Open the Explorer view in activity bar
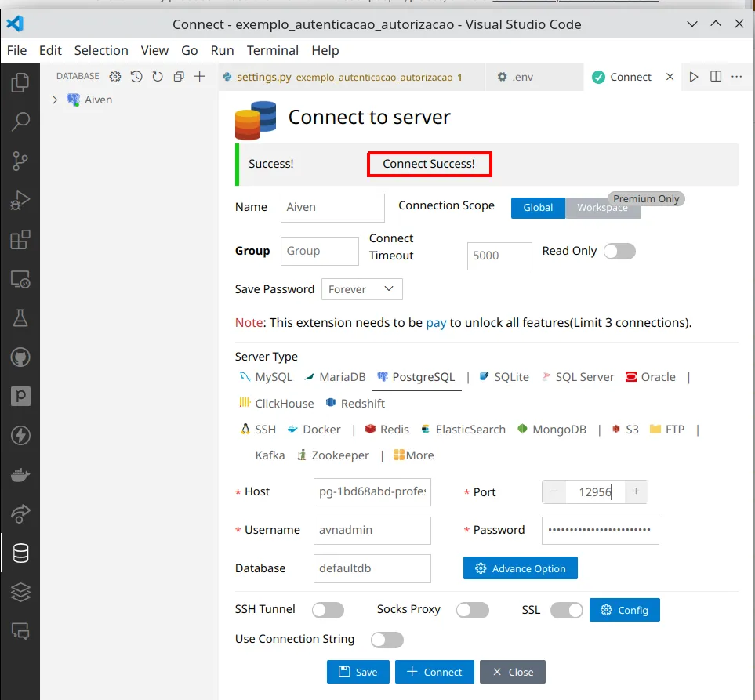The width and height of the screenshot is (755, 700). (20, 82)
